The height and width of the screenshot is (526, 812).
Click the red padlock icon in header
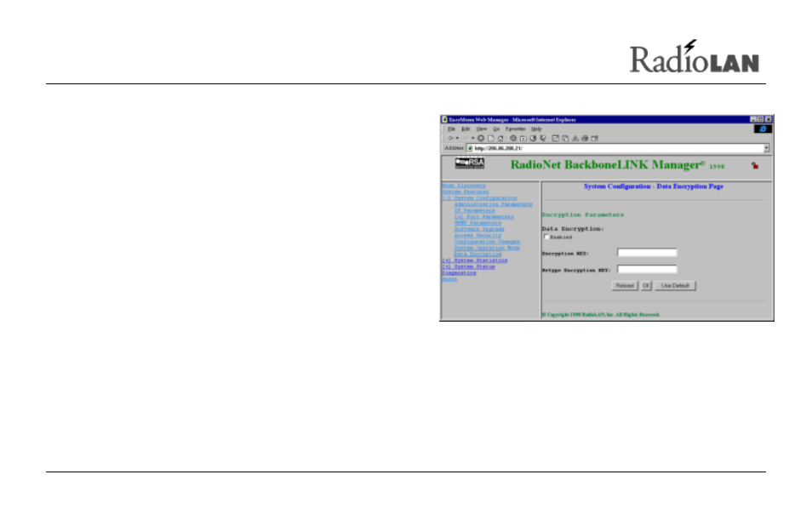tap(755, 166)
